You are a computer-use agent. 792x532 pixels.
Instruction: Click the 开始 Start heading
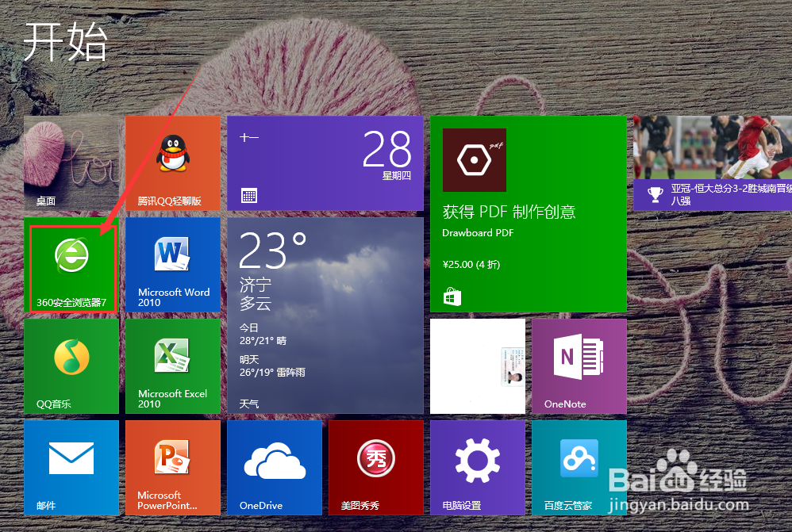(x=66, y=42)
